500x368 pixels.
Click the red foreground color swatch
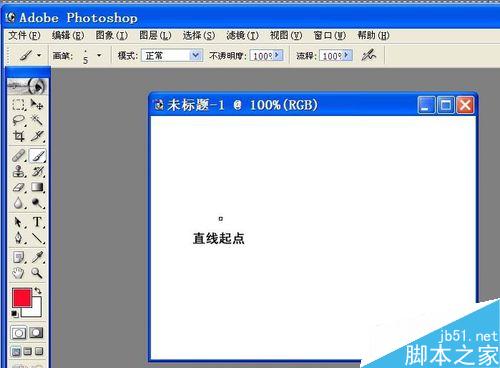[x=22, y=298]
